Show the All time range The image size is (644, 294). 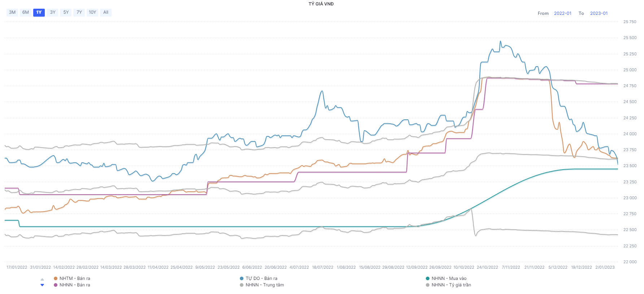pyautogui.click(x=106, y=12)
